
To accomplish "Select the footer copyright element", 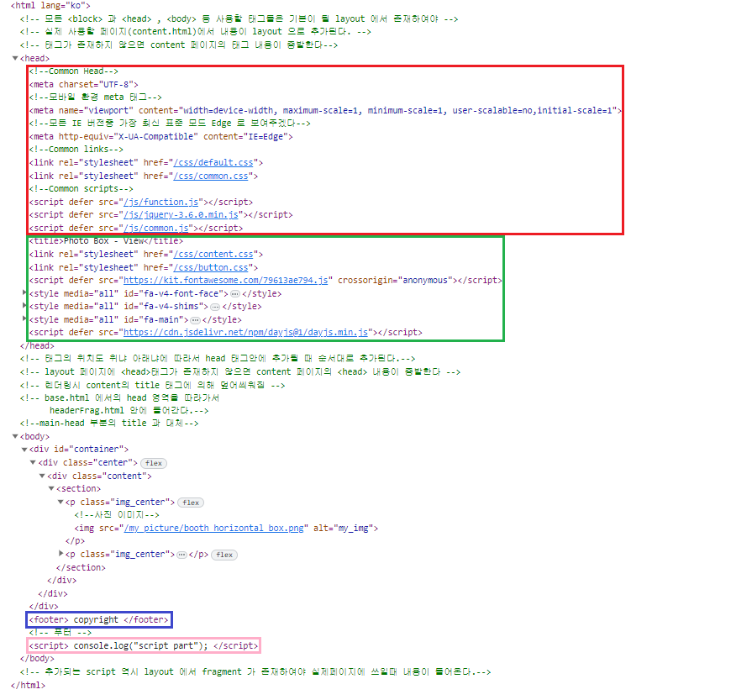I will point(99,620).
